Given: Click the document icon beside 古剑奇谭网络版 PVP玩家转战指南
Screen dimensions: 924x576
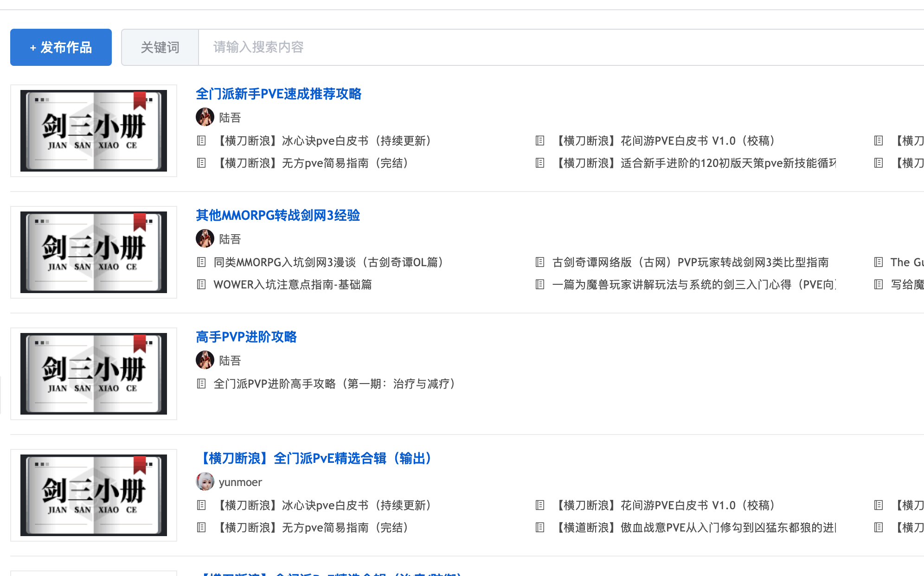Looking at the screenshot, I should click(x=539, y=262).
